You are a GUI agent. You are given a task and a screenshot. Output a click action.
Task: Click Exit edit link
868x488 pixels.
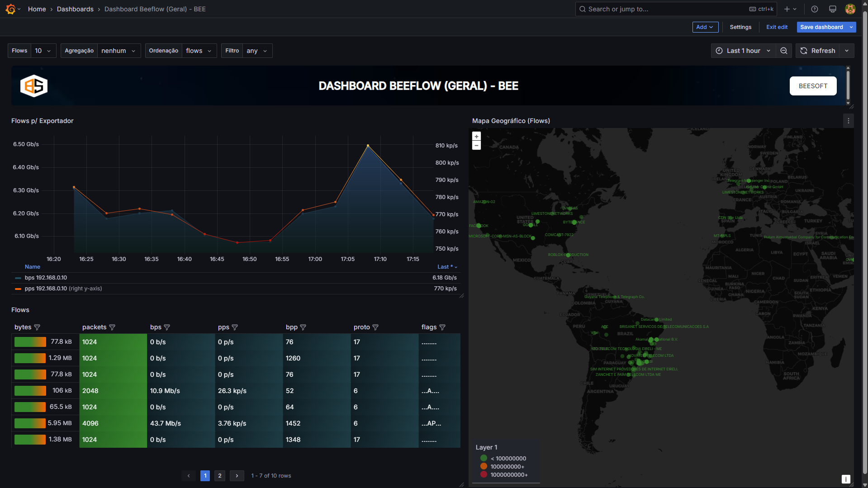click(x=777, y=27)
